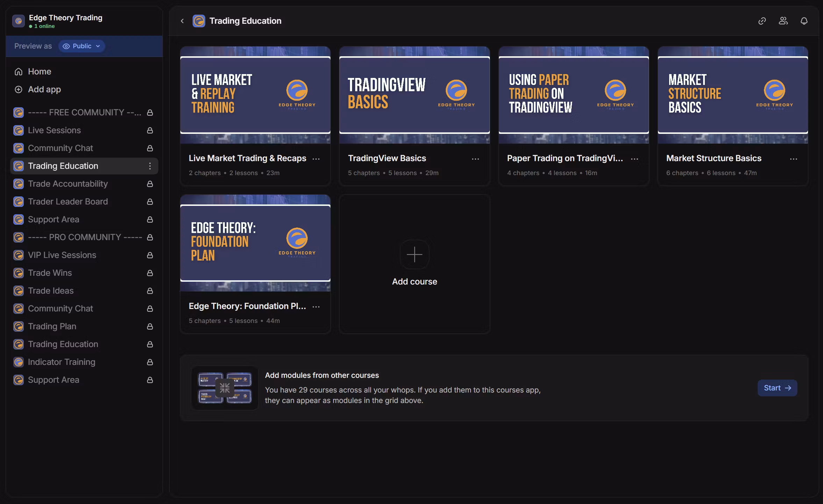Select the highlighted Trading Education sidebar item
823x504 pixels.
[84, 166]
